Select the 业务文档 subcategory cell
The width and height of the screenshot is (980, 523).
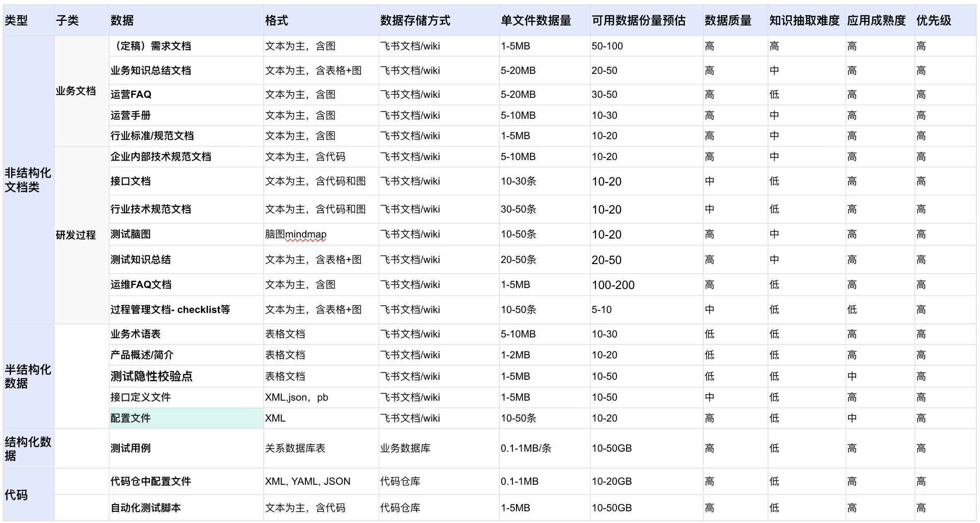pyautogui.click(x=76, y=91)
